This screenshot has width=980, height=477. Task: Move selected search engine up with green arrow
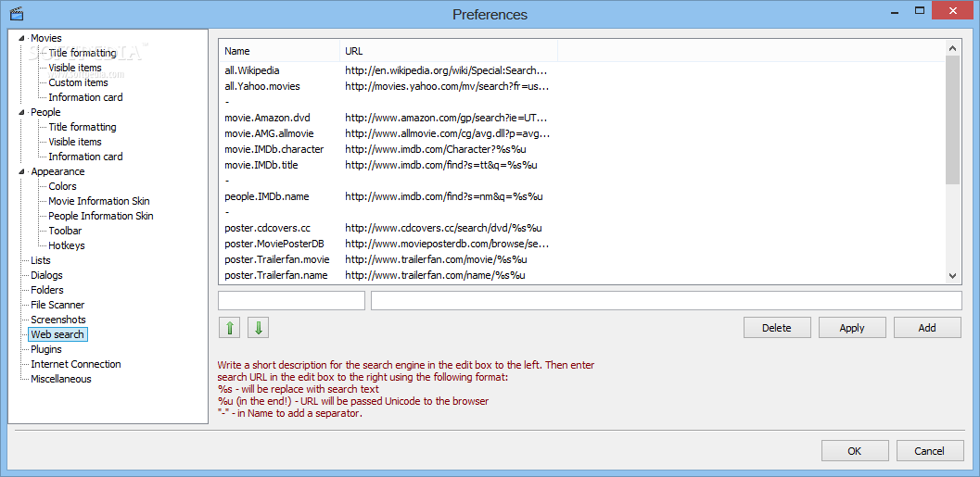229,328
